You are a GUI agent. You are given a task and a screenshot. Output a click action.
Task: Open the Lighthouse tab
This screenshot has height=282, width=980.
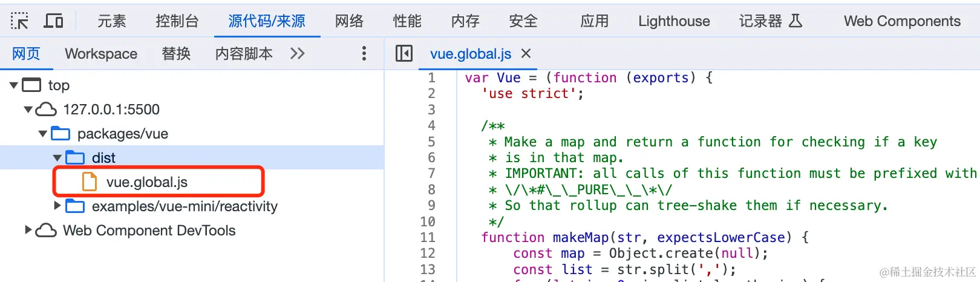(674, 21)
